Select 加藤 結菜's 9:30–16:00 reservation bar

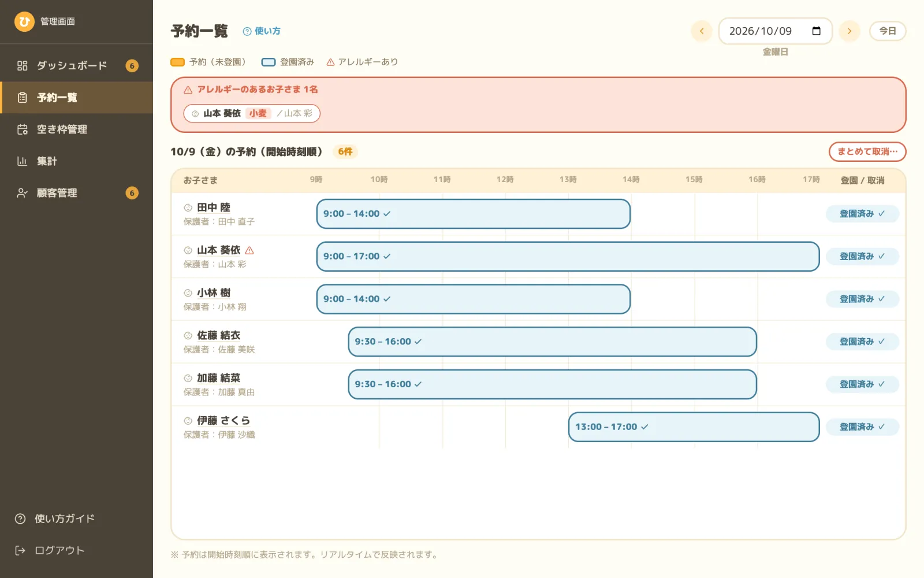[552, 384]
